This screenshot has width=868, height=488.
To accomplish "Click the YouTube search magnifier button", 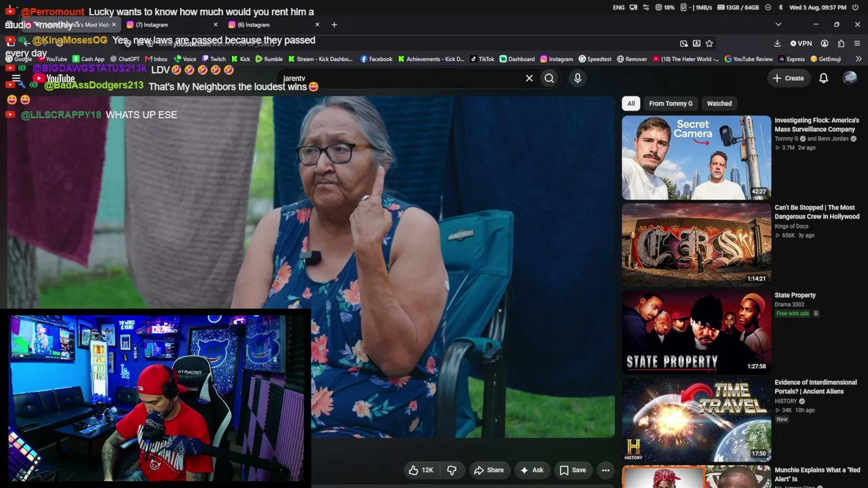I will [x=549, y=78].
